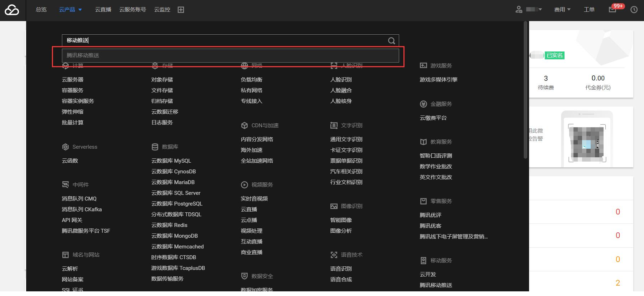Click the Tencent Cloud logo icon

[x=12, y=10]
